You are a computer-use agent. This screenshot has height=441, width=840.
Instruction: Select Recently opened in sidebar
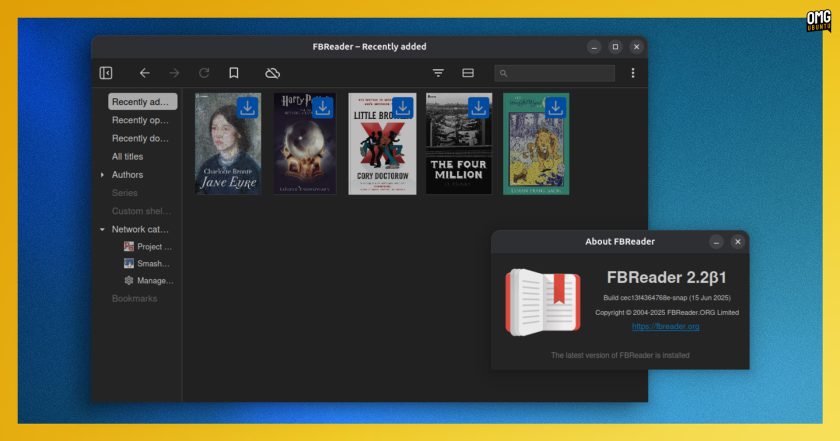pos(140,120)
